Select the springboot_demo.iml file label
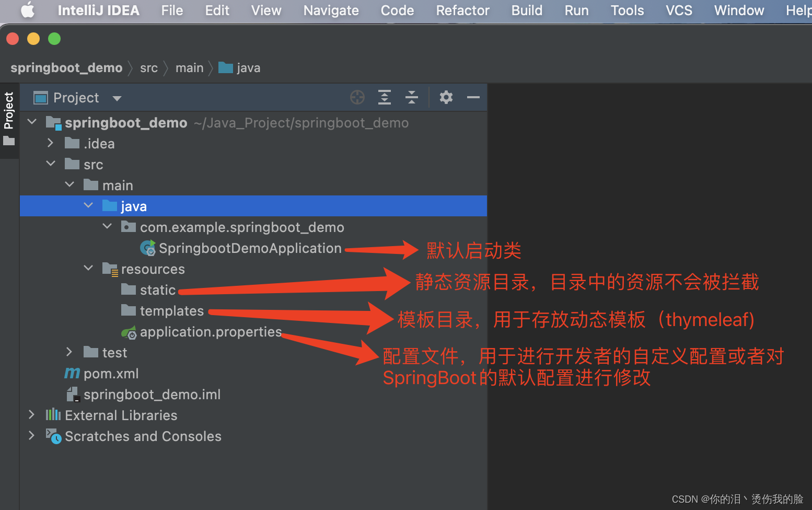Viewport: 812px width, 510px height. pyautogui.click(x=152, y=395)
